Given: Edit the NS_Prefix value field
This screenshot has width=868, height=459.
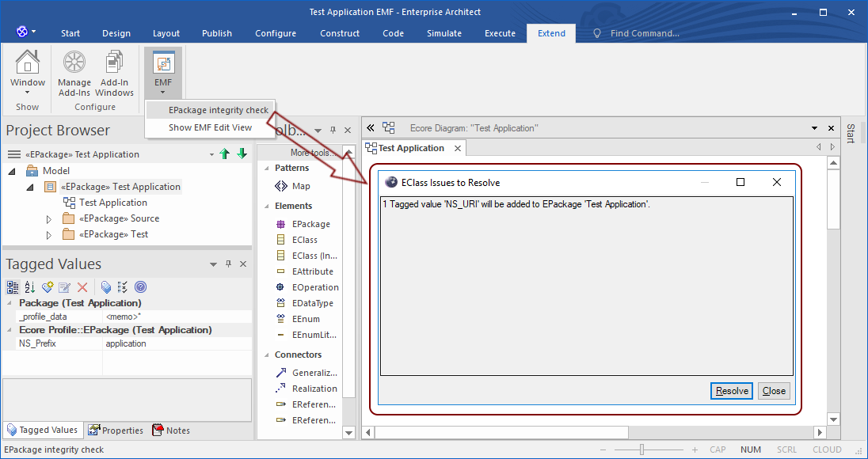Looking at the screenshot, I should [177, 343].
